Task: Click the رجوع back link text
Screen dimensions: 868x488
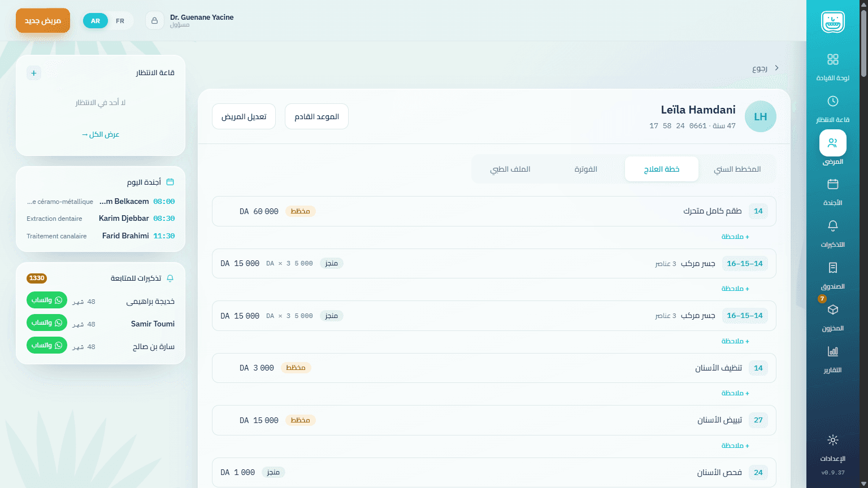Action: tap(759, 68)
